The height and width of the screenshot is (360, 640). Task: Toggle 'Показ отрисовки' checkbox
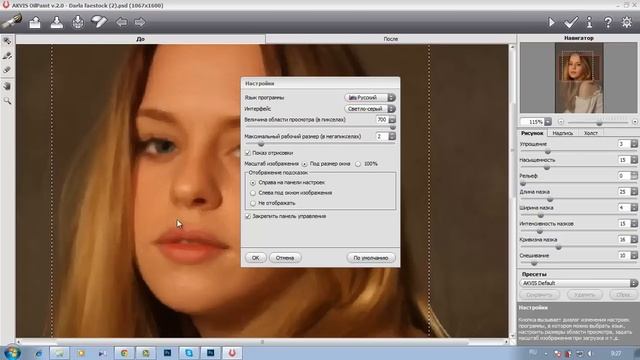(x=248, y=153)
